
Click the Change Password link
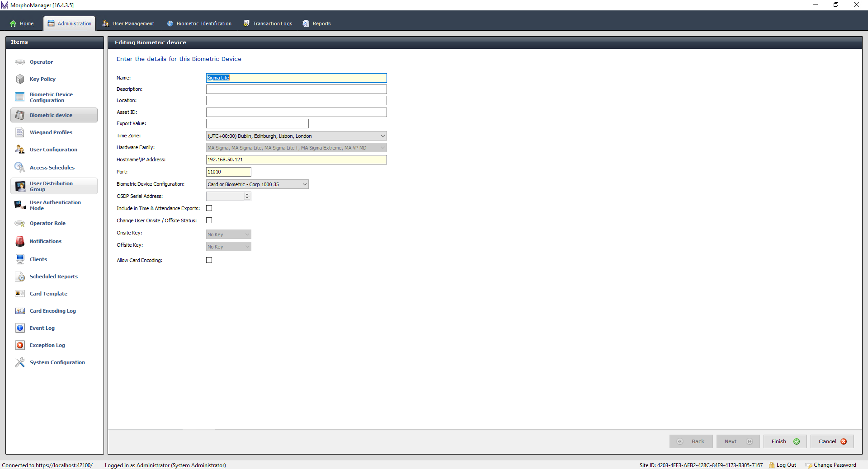coord(835,465)
